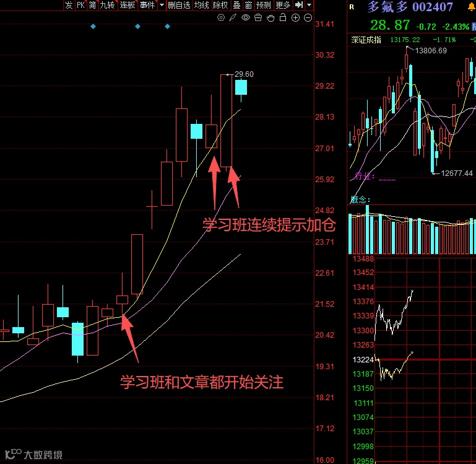Toggle the 九转 indicator
The image size is (476, 464).
point(108,5)
